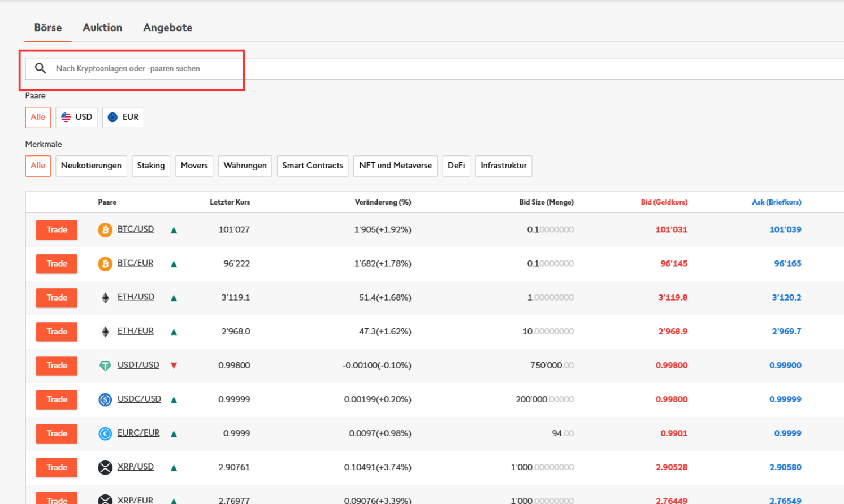Open the USDT/USD pair link
Image resolution: width=844 pixels, height=504 pixels.
138,365
